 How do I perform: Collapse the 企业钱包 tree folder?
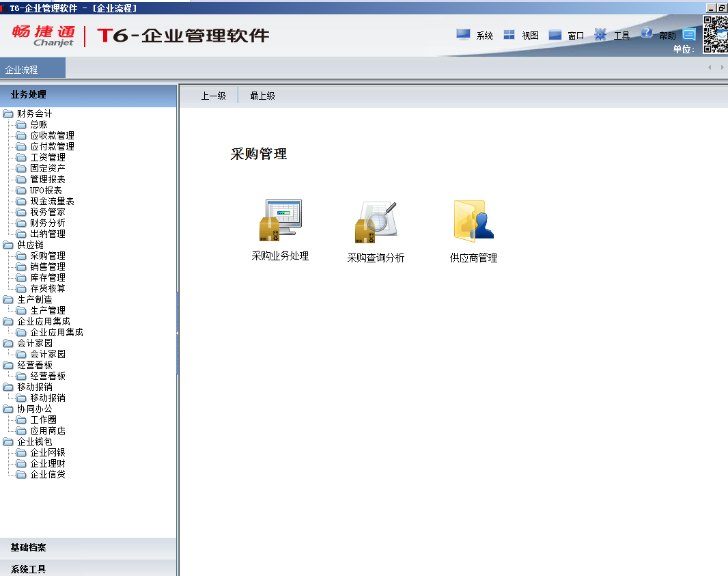point(8,442)
